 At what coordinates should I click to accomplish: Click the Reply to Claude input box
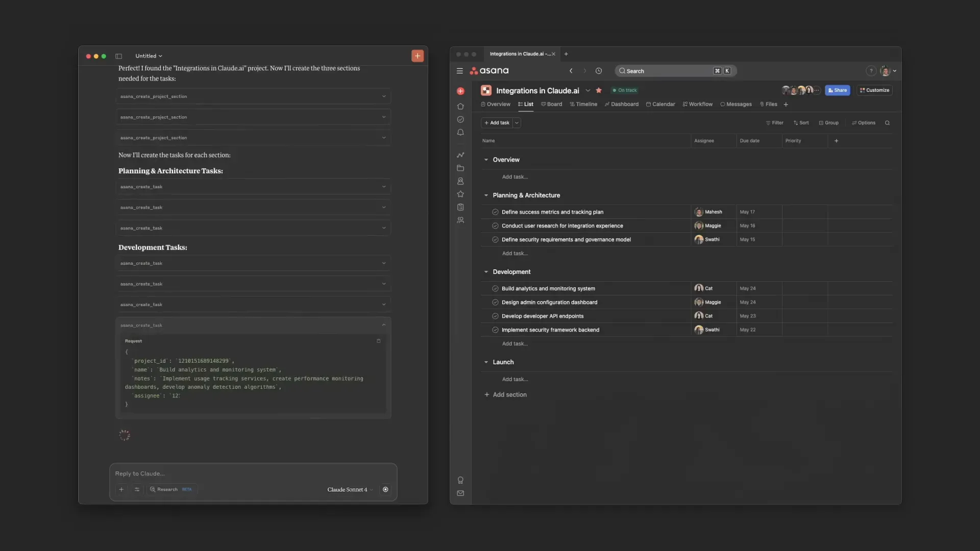pos(253,473)
